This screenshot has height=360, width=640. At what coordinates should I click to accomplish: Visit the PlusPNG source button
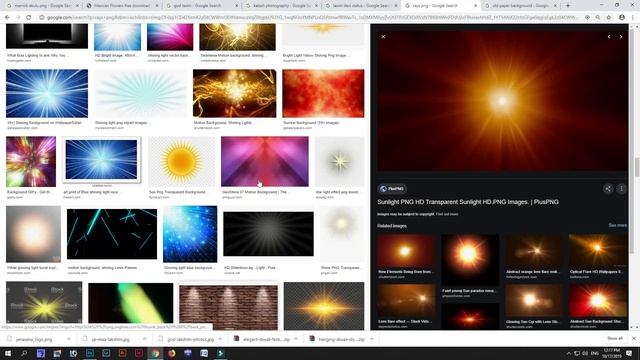click(392, 189)
